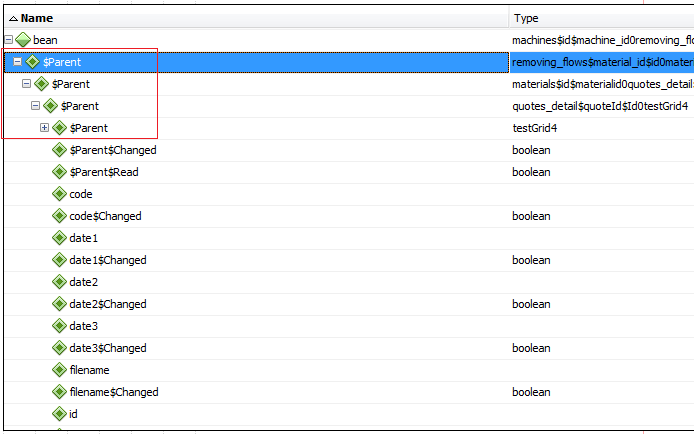694x434 pixels.
Task: Collapse the root bean node
Action: click(x=9, y=40)
